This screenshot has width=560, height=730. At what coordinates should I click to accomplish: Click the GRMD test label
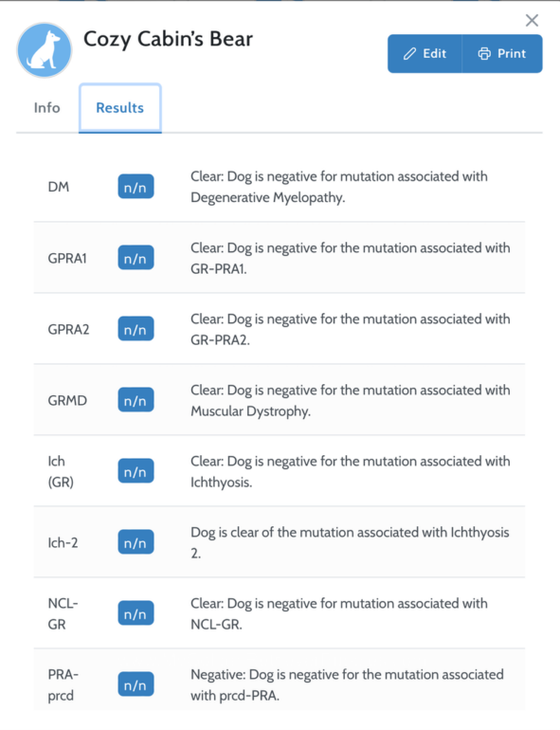(67, 400)
